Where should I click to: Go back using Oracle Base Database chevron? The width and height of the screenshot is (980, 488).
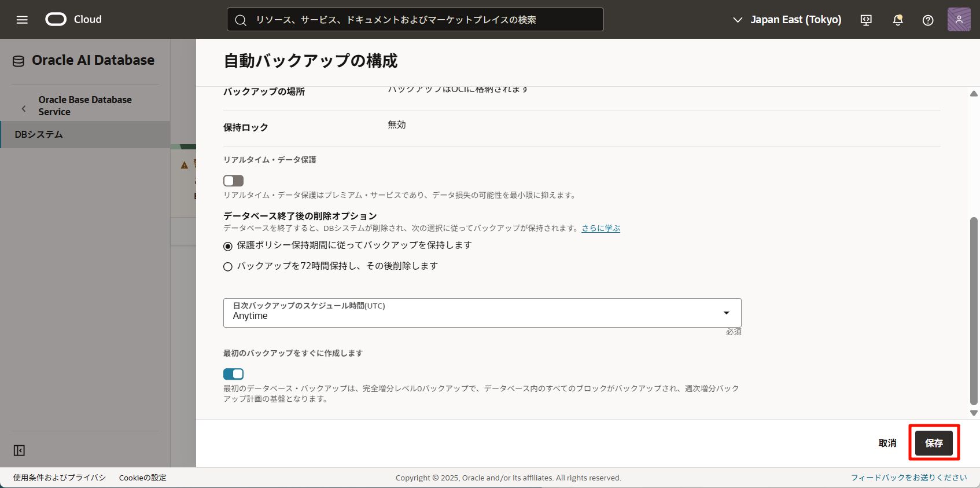coord(24,108)
